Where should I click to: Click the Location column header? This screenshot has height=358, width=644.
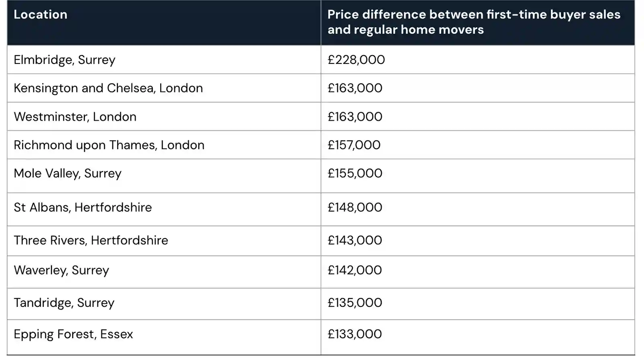coord(41,15)
